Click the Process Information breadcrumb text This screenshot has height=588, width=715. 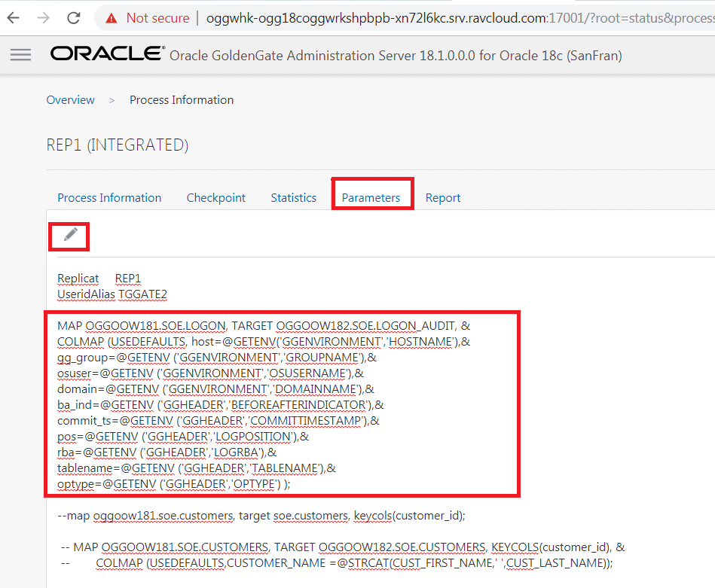(182, 100)
